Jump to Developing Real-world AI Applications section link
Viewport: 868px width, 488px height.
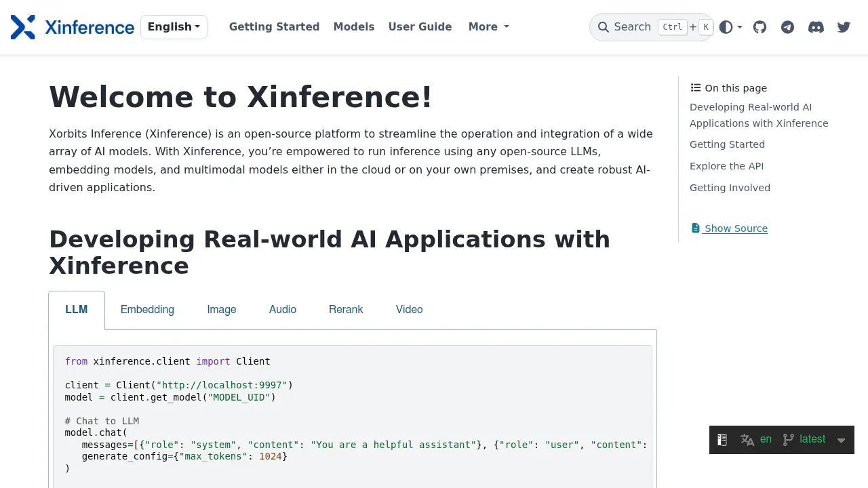(x=759, y=115)
